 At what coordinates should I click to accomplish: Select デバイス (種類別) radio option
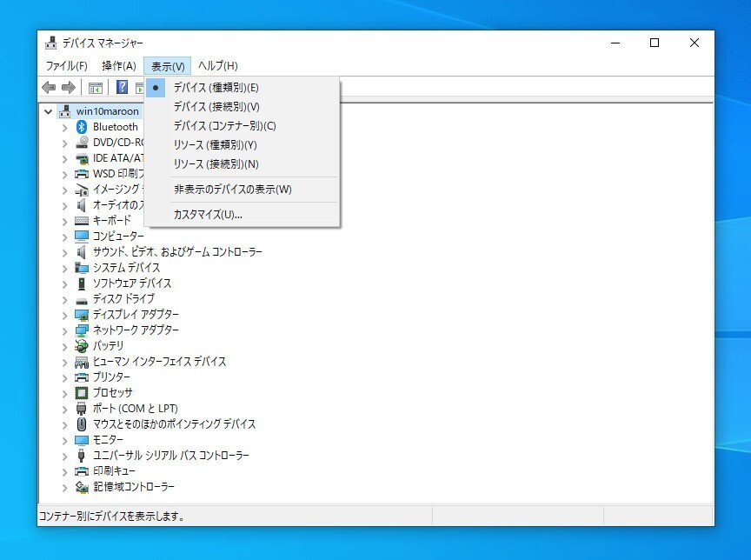pyautogui.click(x=216, y=88)
